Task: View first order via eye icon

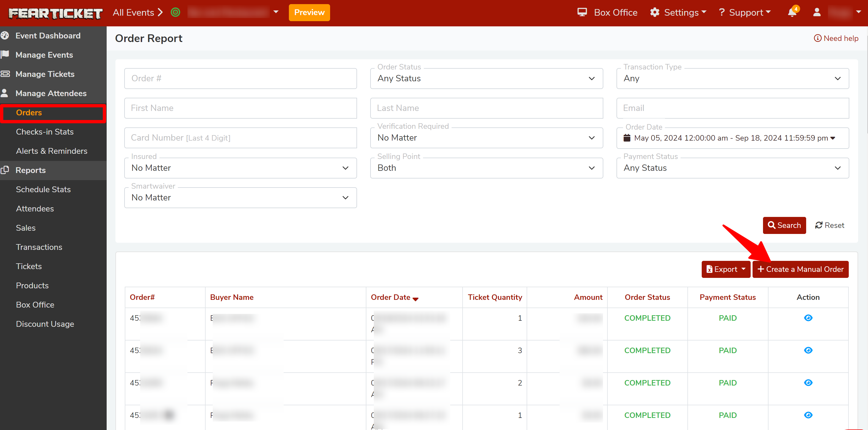Action: tap(808, 318)
